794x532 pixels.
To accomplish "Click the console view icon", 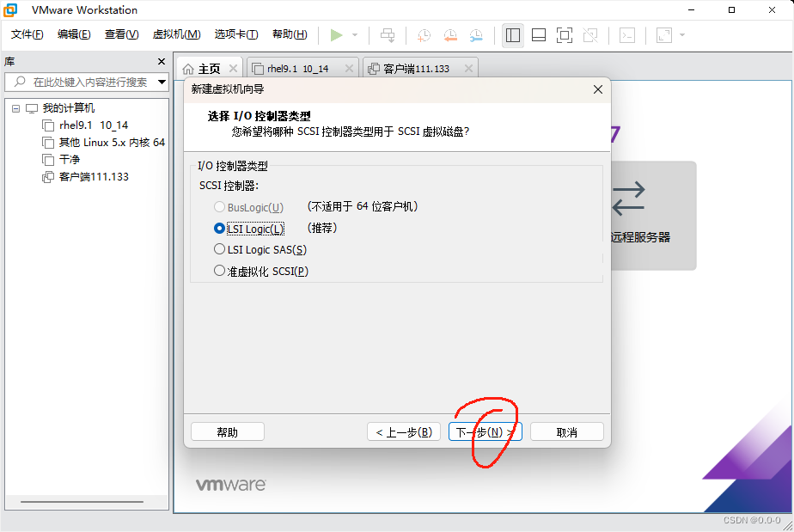I will [x=627, y=35].
